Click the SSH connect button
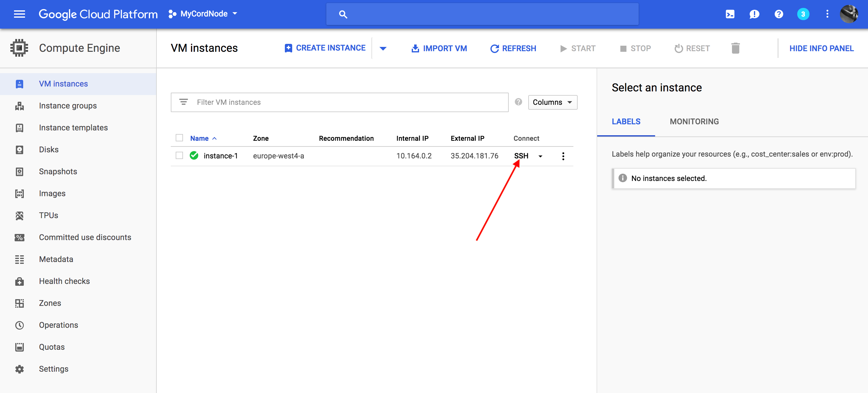Screen dimensions: 868x393 click(x=521, y=156)
